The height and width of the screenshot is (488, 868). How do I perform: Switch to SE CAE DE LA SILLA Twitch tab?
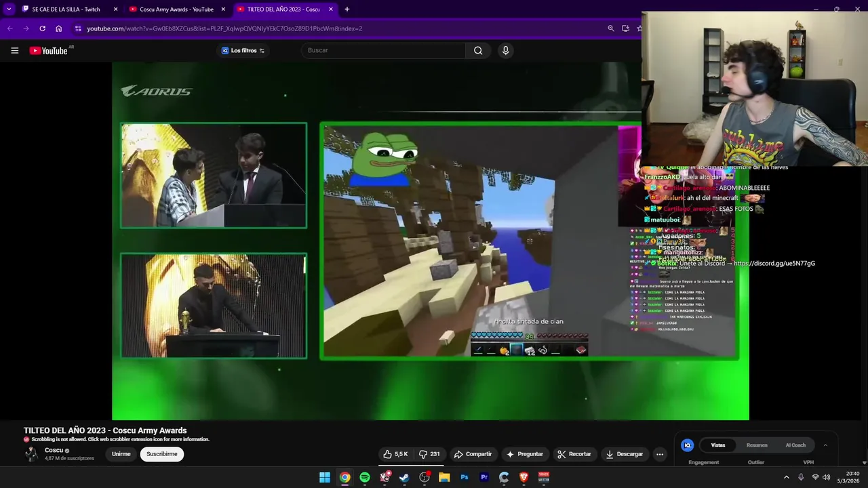click(x=69, y=9)
